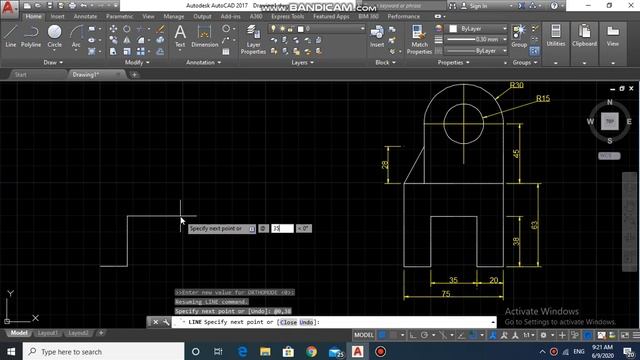Switch to the Start file tab
This screenshot has height=360, width=640.
click(x=20, y=75)
